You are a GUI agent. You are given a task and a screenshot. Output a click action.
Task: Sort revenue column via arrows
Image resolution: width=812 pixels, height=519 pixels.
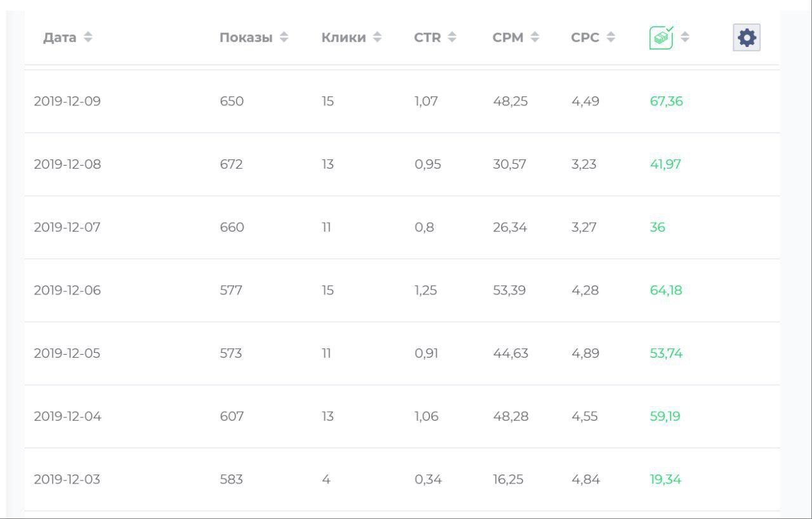click(x=685, y=38)
